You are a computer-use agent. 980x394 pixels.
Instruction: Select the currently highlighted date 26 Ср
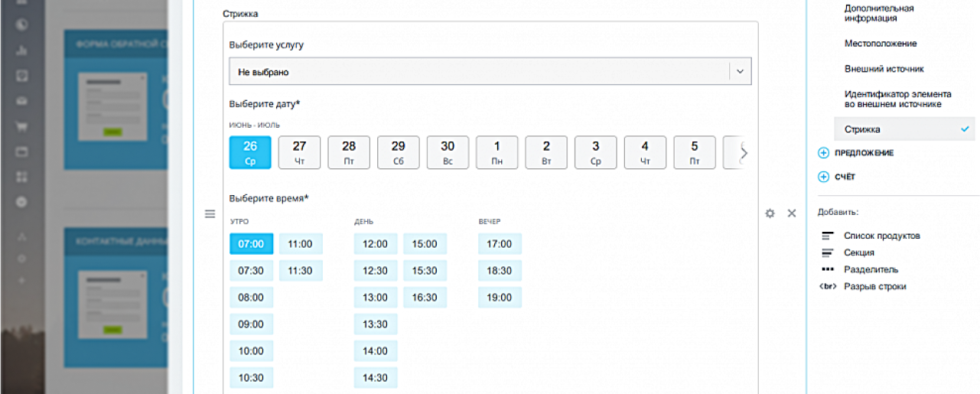pyautogui.click(x=250, y=152)
